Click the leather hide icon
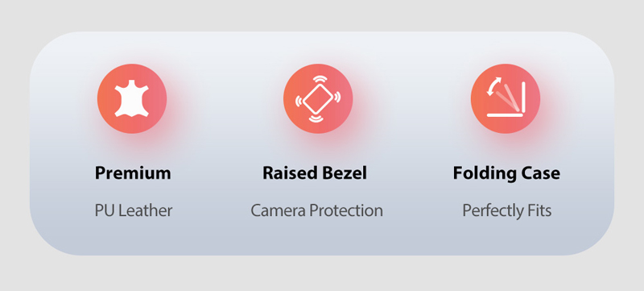 click(x=132, y=98)
